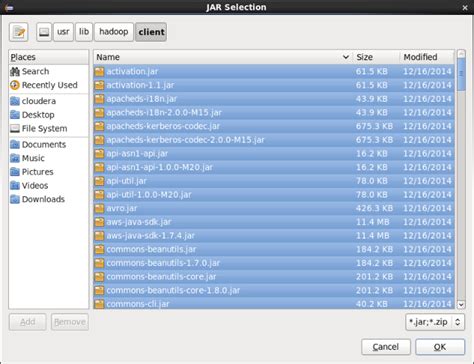Confirm the selection with OK

click(x=440, y=347)
